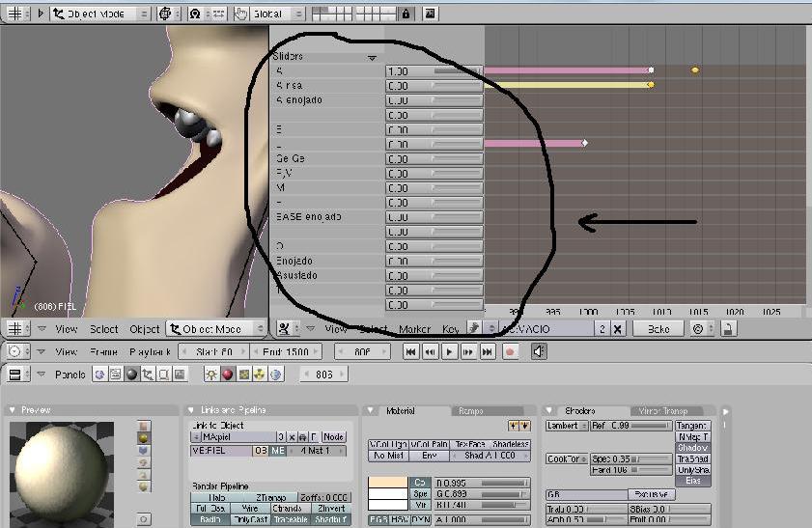
Task: Click the auto-name car icon in Link to Object
Action: click(302, 437)
